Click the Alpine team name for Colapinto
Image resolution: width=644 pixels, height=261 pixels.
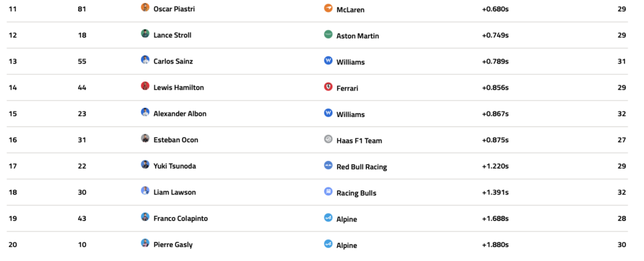(x=347, y=219)
